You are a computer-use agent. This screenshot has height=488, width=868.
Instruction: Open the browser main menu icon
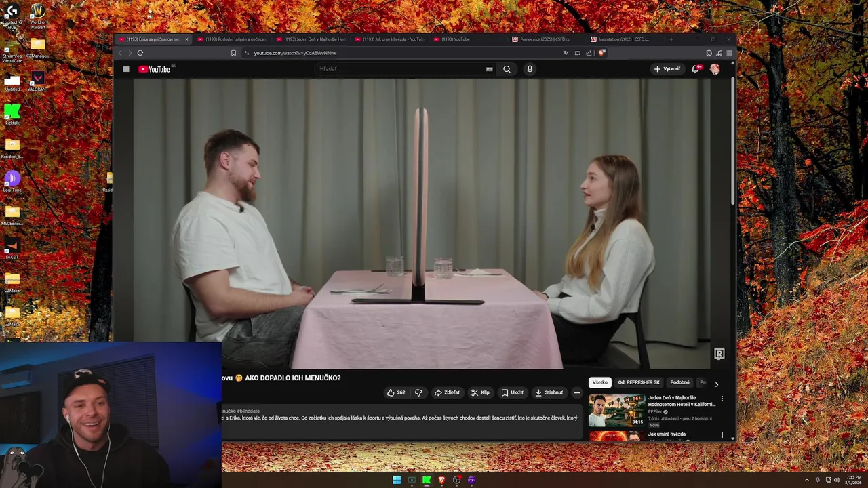(x=729, y=53)
